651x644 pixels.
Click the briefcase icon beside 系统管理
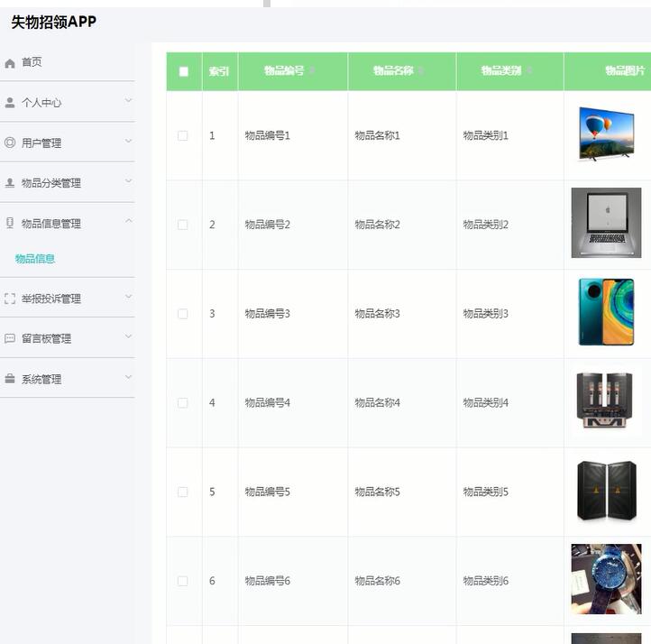pos(10,379)
